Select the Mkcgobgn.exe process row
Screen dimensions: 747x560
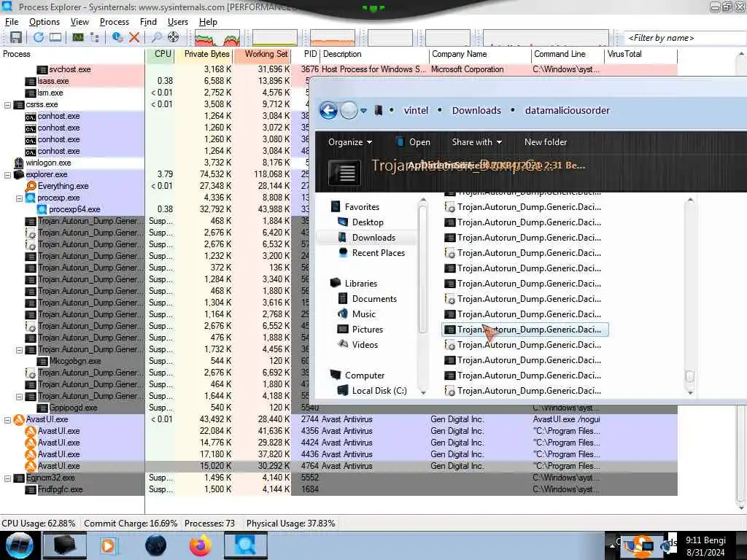tap(72, 362)
